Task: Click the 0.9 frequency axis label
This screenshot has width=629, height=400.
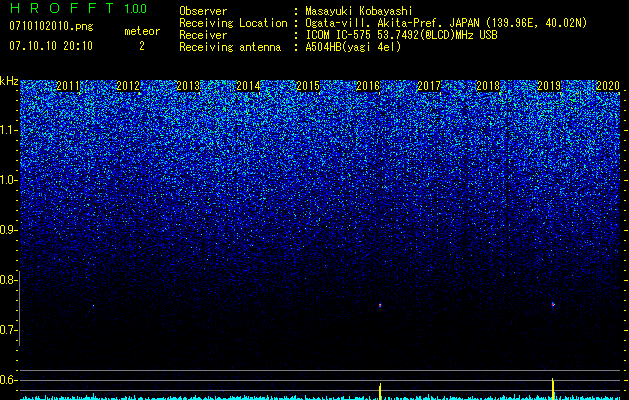Action: [x=7, y=230]
